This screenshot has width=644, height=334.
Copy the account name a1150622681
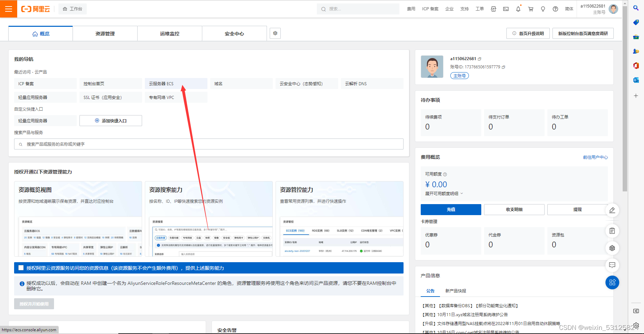[480, 59]
